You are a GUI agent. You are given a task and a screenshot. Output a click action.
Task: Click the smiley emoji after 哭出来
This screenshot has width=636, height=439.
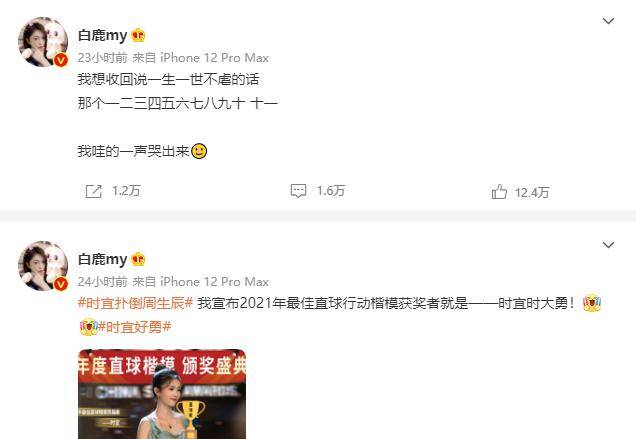click(x=199, y=151)
